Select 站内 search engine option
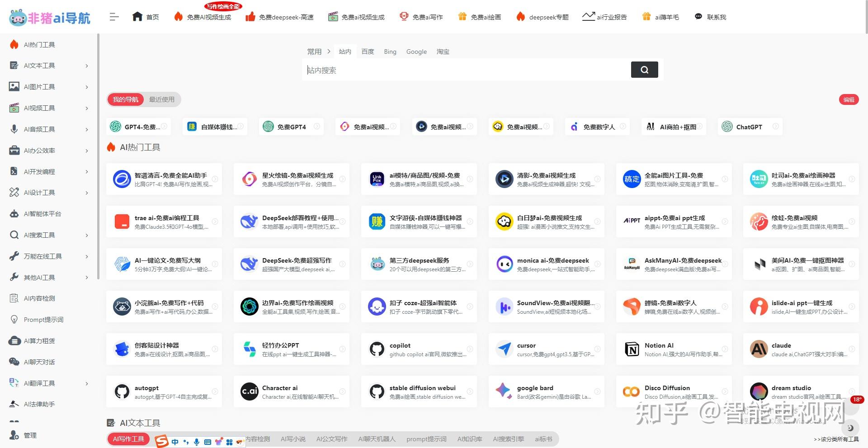This screenshot has height=448, width=868. [345, 52]
